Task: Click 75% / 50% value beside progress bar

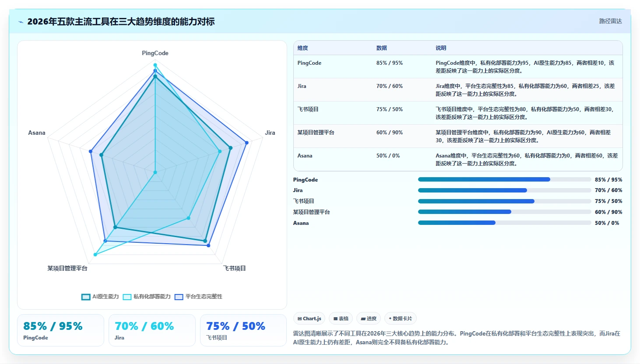Action: click(608, 201)
